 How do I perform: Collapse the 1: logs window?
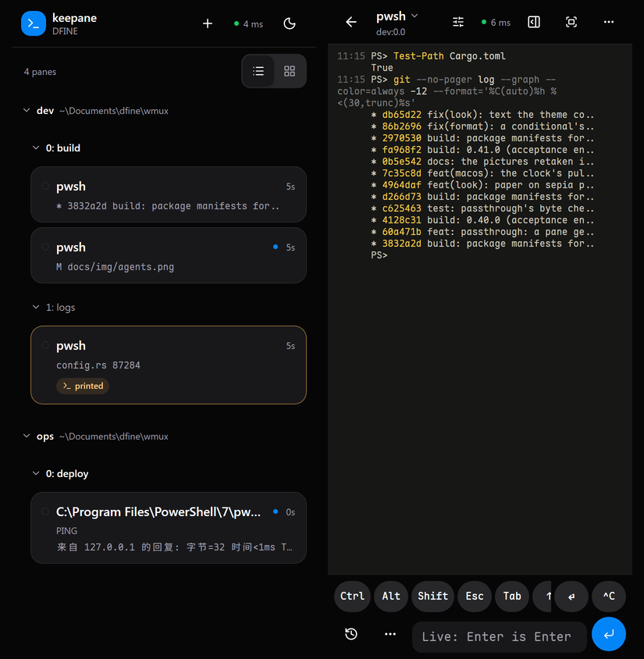click(36, 307)
